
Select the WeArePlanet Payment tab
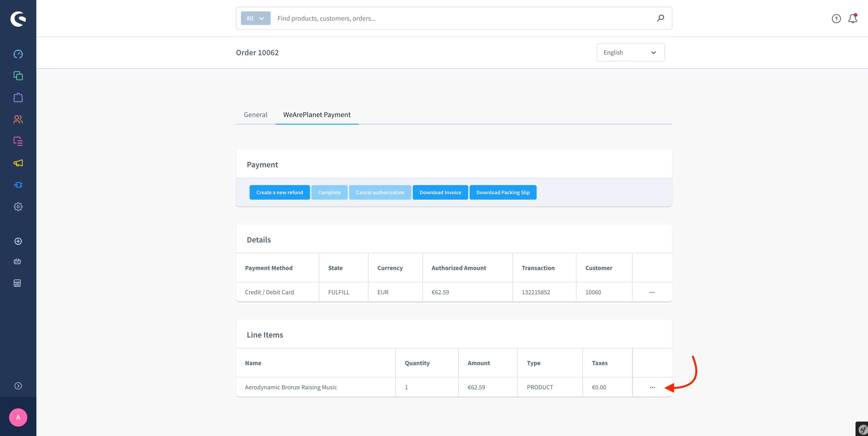click(x=317, y=115)
